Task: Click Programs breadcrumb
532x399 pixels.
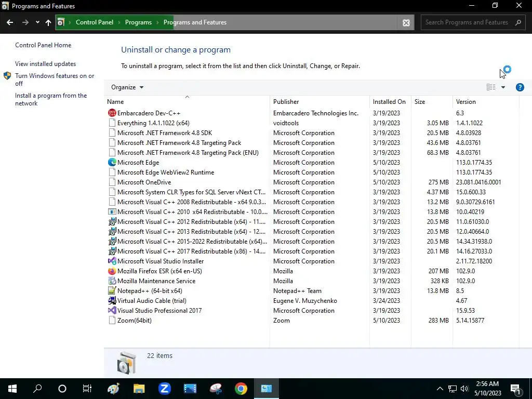Action: tap(138, 22)
